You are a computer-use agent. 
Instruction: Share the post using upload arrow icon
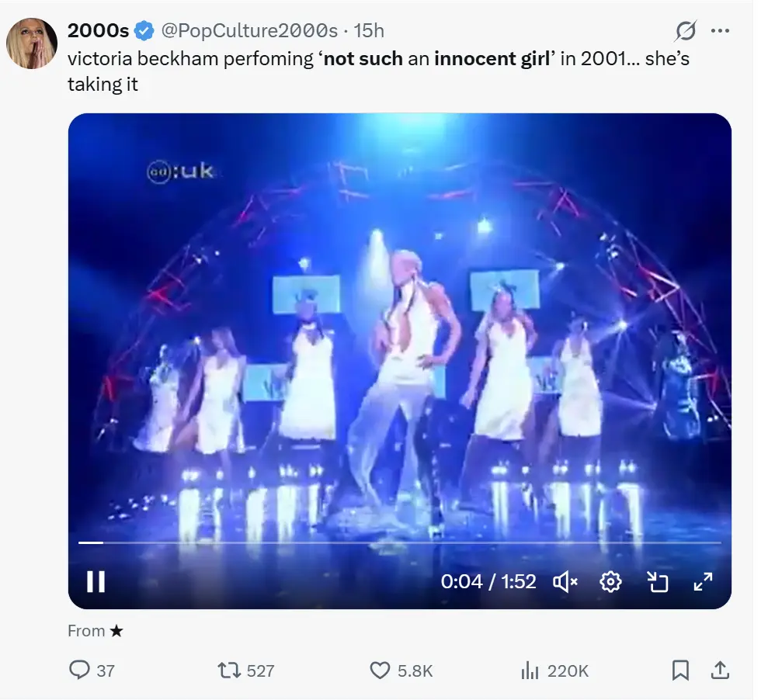click(720, 671)
